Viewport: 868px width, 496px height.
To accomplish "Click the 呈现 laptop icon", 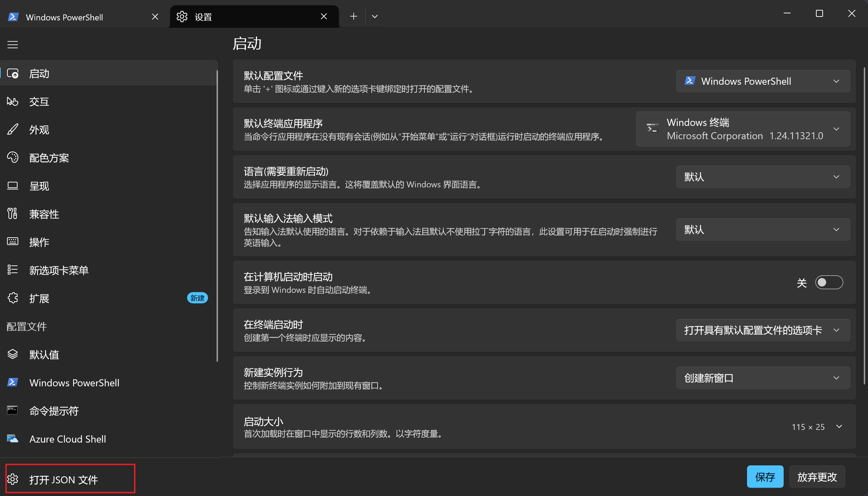I will tap(13, 186).
